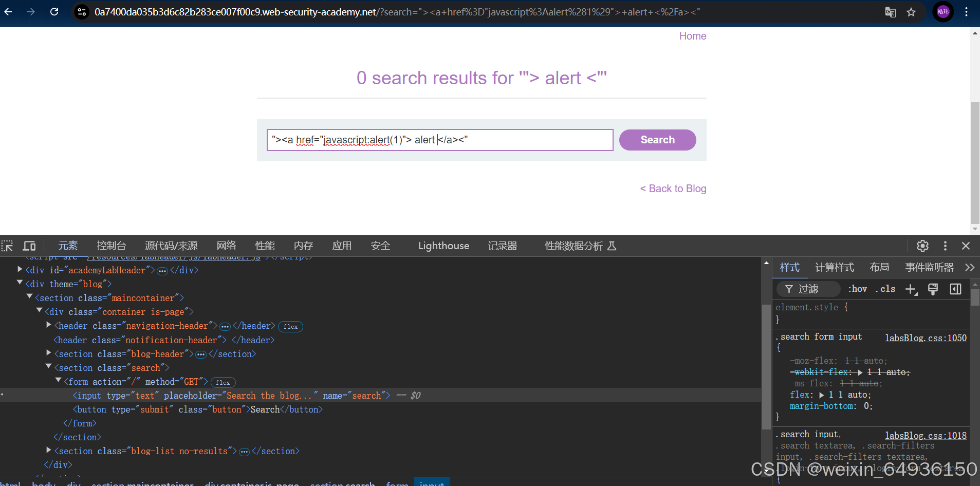Reload the current page
The width and height of the screenshot is (980, 486).
point(54,12)
